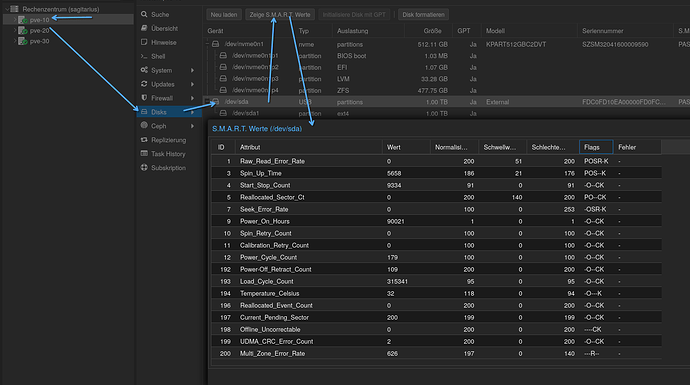Click the Task History list icon
The image size is (690, 385).
(144, 154)
